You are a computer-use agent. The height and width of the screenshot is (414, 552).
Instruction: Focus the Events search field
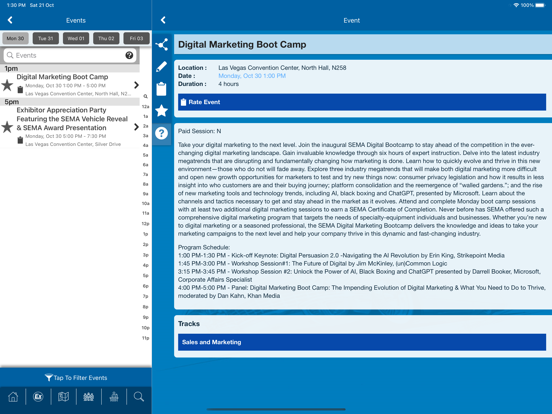70,55
